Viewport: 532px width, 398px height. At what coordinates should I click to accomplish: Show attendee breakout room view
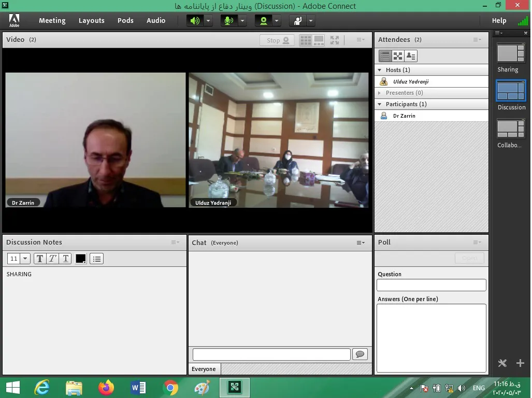click(398, 56)
